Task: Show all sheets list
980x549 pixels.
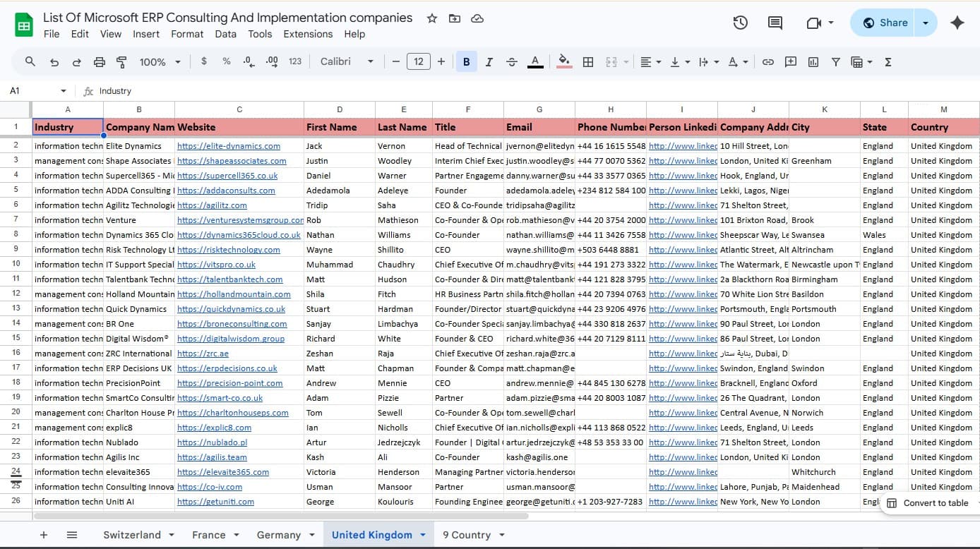Action: [x=72, y=535]
